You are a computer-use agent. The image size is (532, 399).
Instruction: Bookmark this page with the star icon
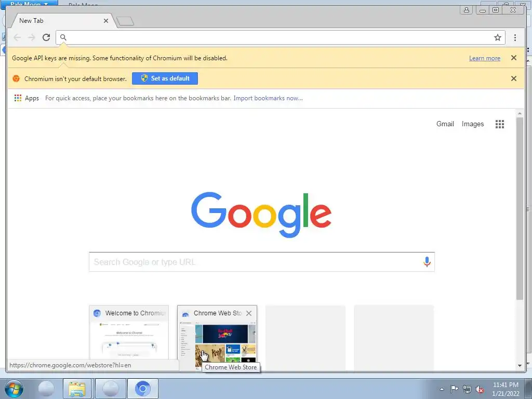(497, 37)
